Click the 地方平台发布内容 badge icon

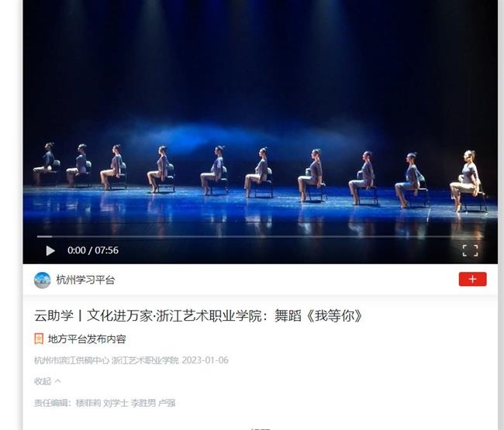click(x=39, y=339)
